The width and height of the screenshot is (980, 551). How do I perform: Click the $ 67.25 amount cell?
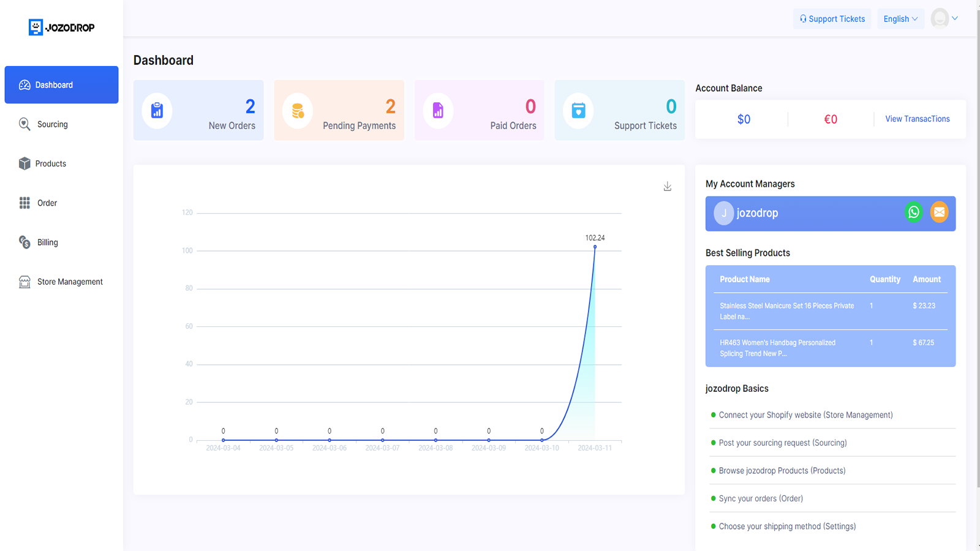coord(924,343)
